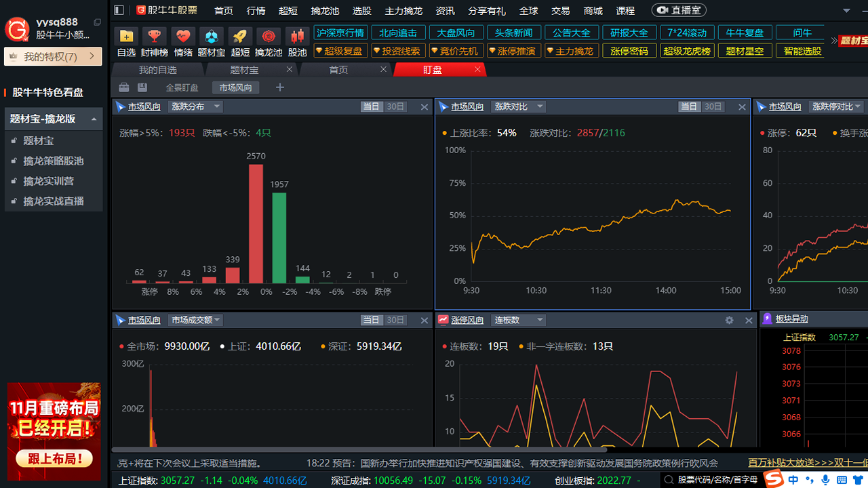Open settings gear in 涨停风向 panel

tap(729, 320)
